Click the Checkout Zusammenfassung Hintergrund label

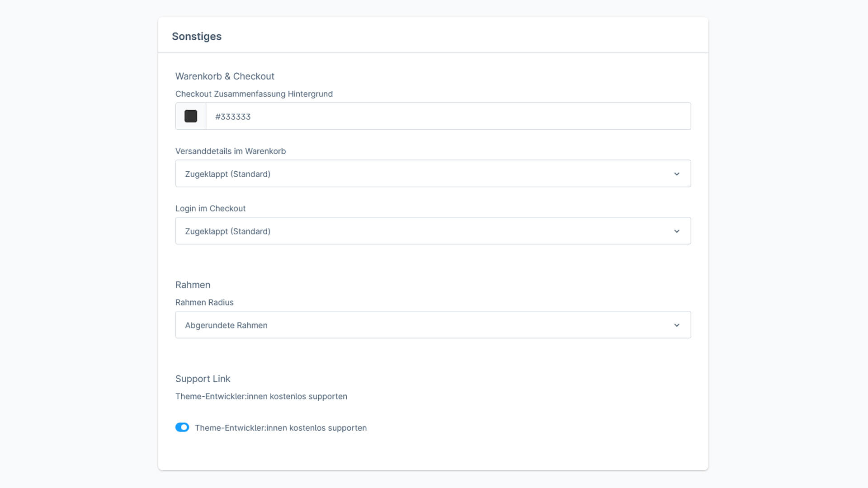point(254,94)
